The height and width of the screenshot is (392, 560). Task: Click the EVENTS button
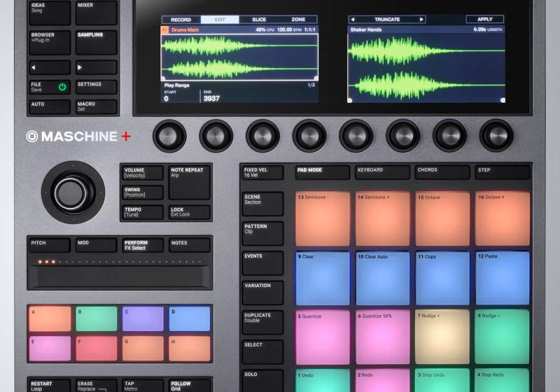coord(263,263)
